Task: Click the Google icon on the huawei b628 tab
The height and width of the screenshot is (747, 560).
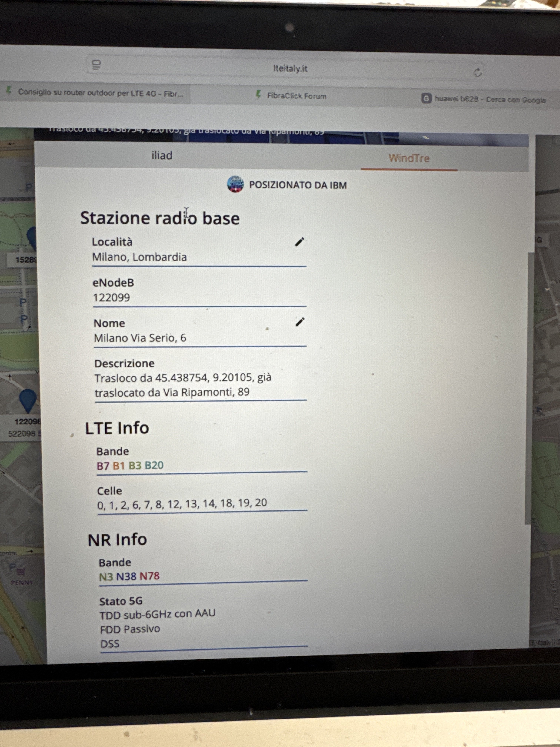Action: pos(426,99)
